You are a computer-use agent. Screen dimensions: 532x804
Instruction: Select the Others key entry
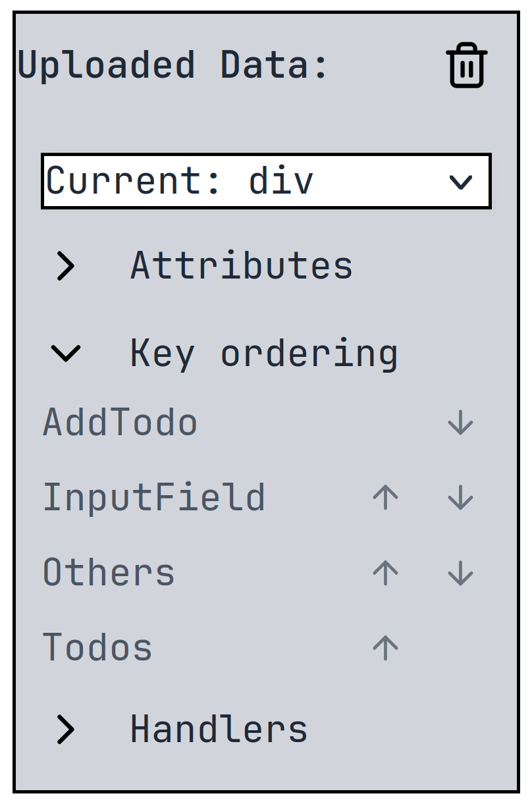[107, 573]
